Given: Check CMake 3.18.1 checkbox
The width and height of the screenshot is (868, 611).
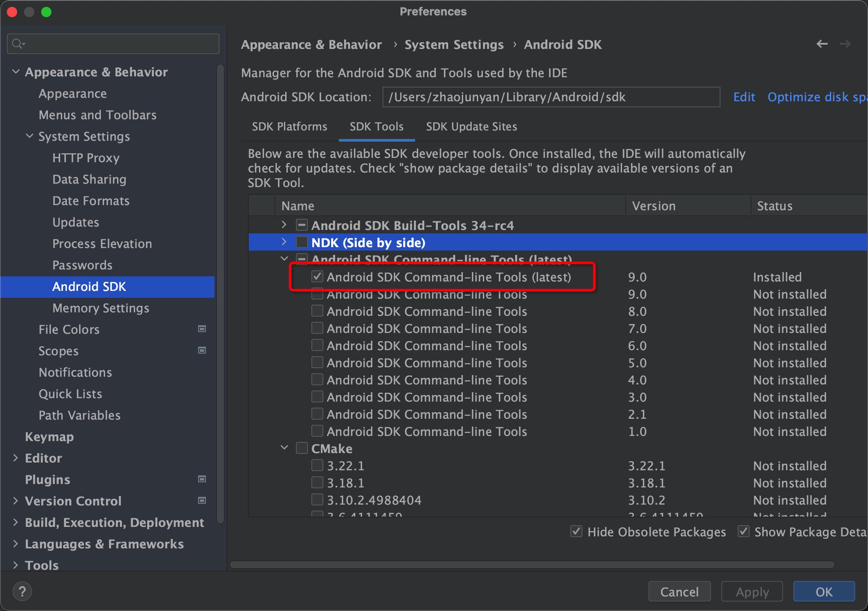Looking at the screenshot, I should pyautogui.click(x=317, y=482).
